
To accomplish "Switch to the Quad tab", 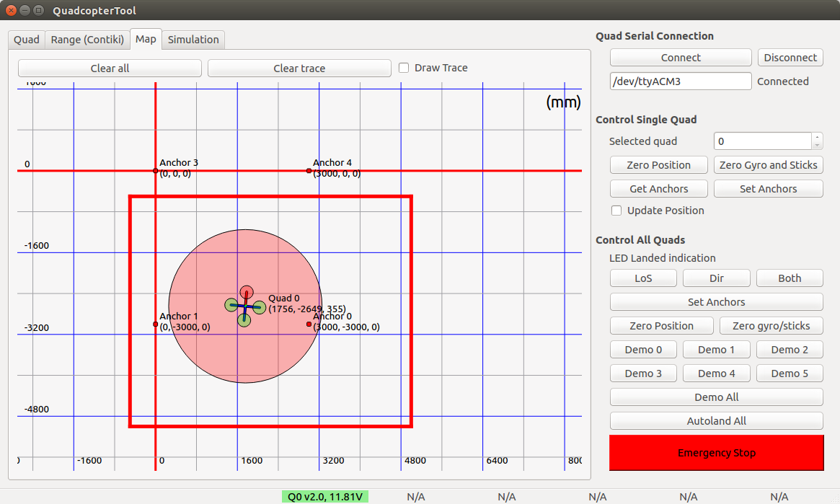I will coord(26,40).
